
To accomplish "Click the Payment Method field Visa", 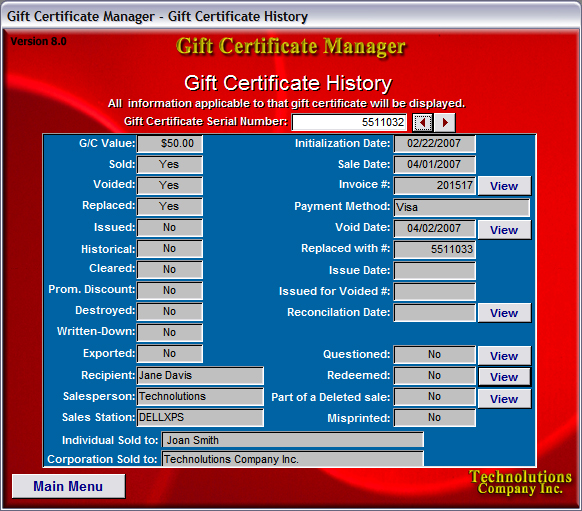I will [462, 207].
